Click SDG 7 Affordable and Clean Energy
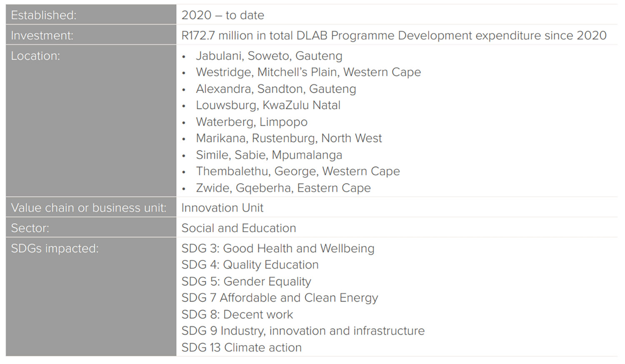This screenshot has height=364, width=625. pyautogui.click(x=280, y=298)
